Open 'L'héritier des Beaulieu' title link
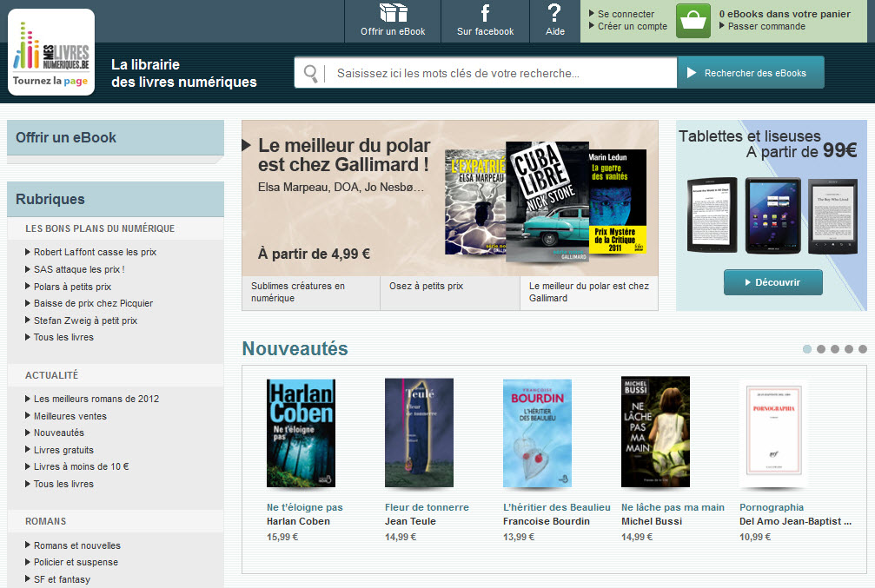875x588 pixels. (x=557, y=508)
